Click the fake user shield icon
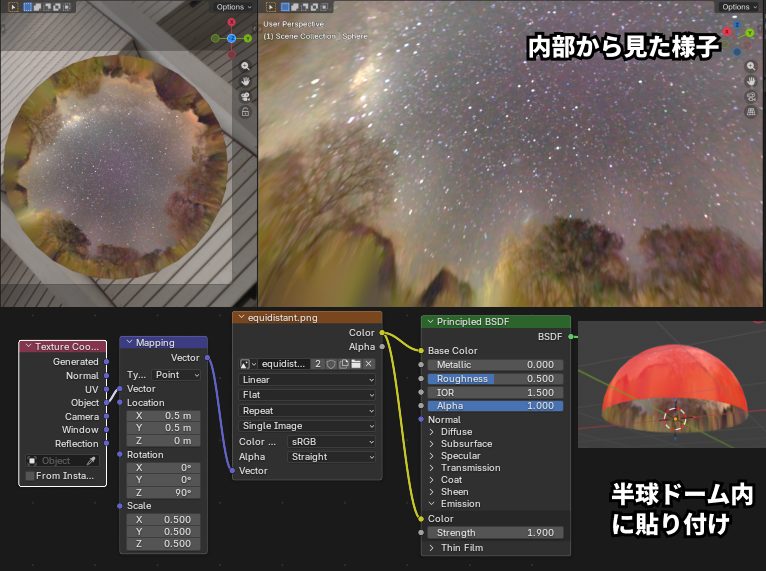 click(330, 364)
